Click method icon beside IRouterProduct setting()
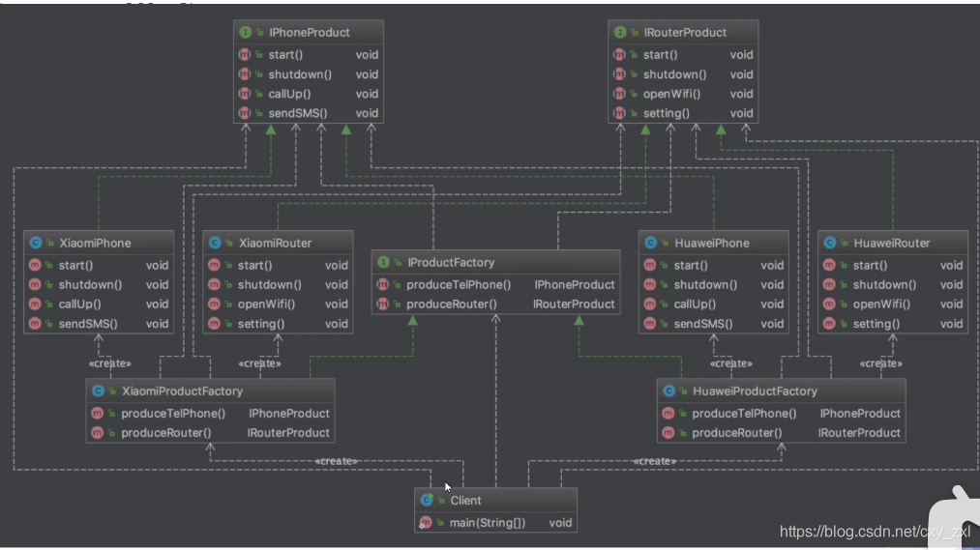Screen dimensions: 980x550 click(x=619, y=113)
